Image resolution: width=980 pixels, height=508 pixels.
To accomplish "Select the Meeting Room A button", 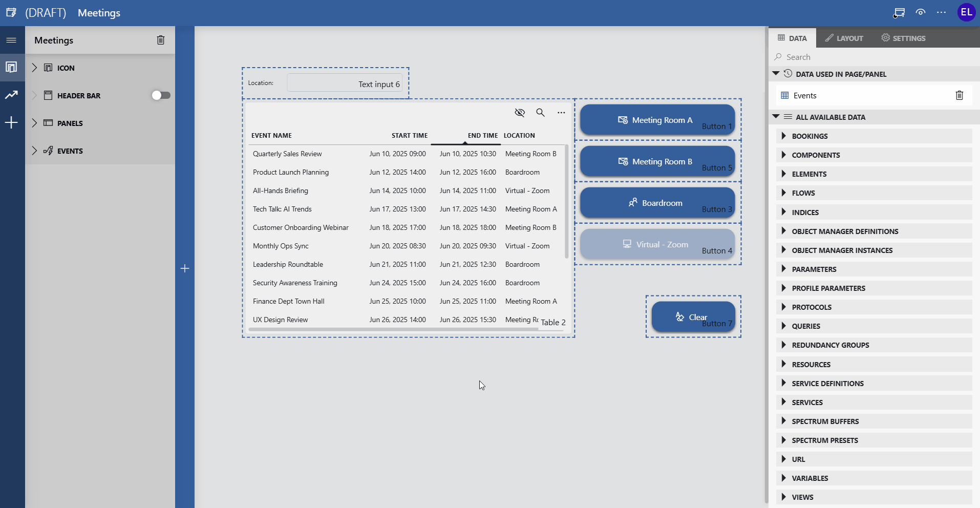I will click(657, 120).
